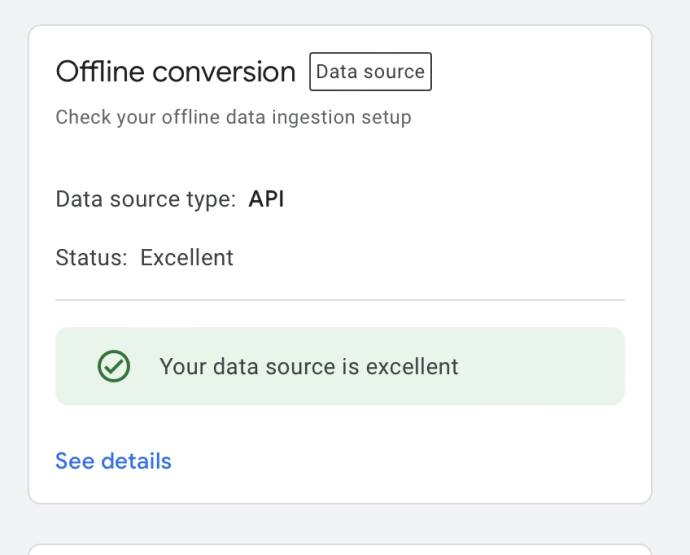Click the Data source type label
This screenshot has width=690, height=555.
coord(145,199)
